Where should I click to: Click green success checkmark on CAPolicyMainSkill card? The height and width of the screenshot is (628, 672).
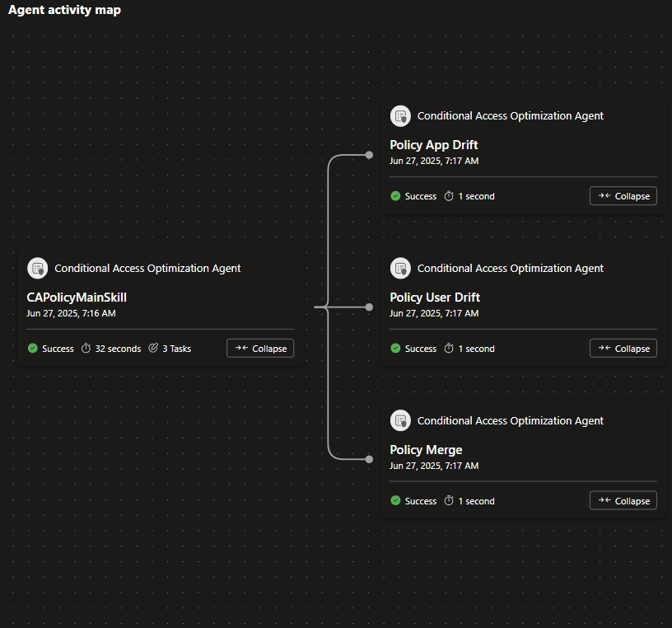[x=33, y=348]
